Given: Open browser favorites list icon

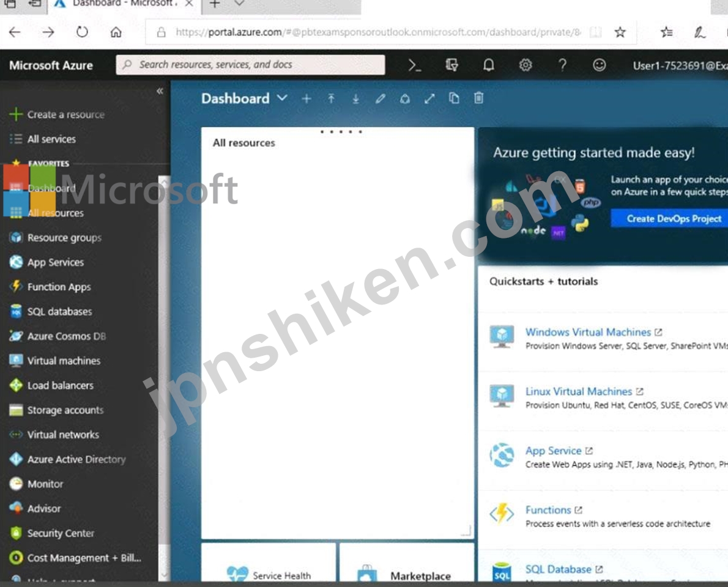Looking at the screenshot, I should coord(667,32).
